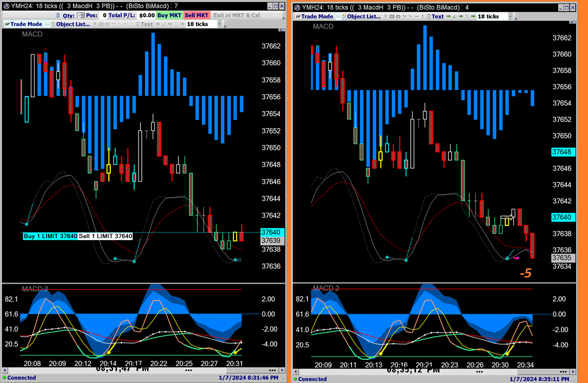Select rectangle drawing tool in left window

(101, 24)
